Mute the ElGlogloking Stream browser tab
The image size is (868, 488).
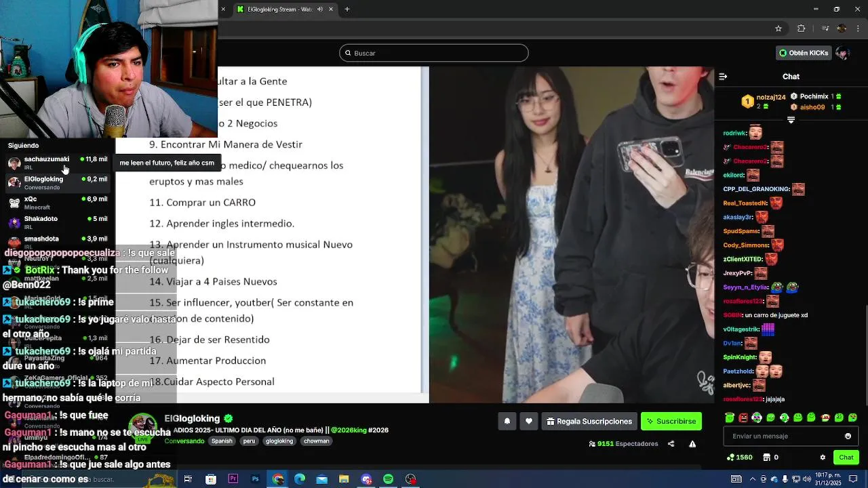[320, 9]
